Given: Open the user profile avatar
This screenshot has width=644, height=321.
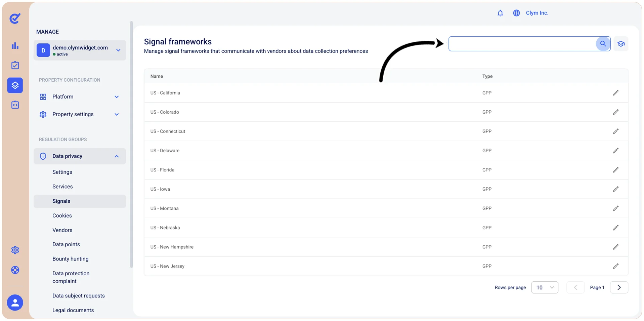Looking at the screenshot, I should click(15, 303).
